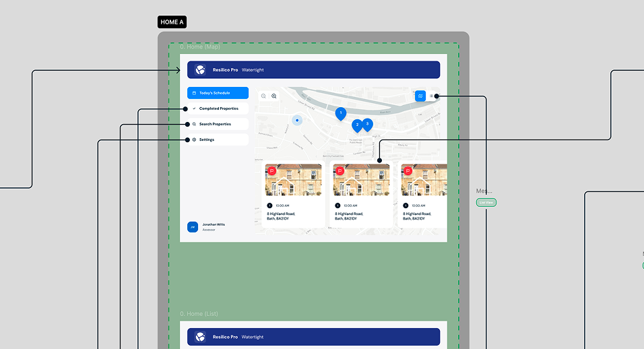Select map pin number 2

coord(357,125)
